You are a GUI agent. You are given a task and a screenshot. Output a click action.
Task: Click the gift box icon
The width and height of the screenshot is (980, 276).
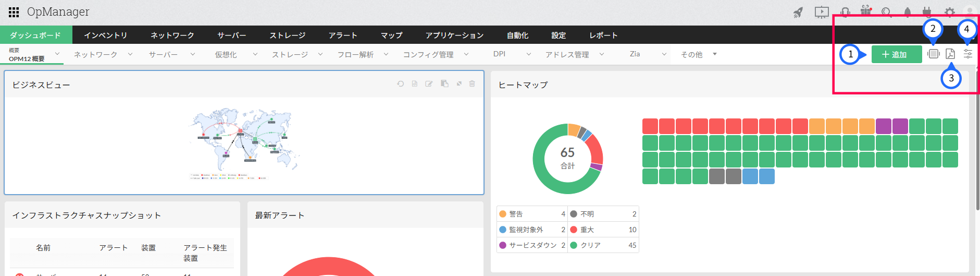tap(866, 10)
